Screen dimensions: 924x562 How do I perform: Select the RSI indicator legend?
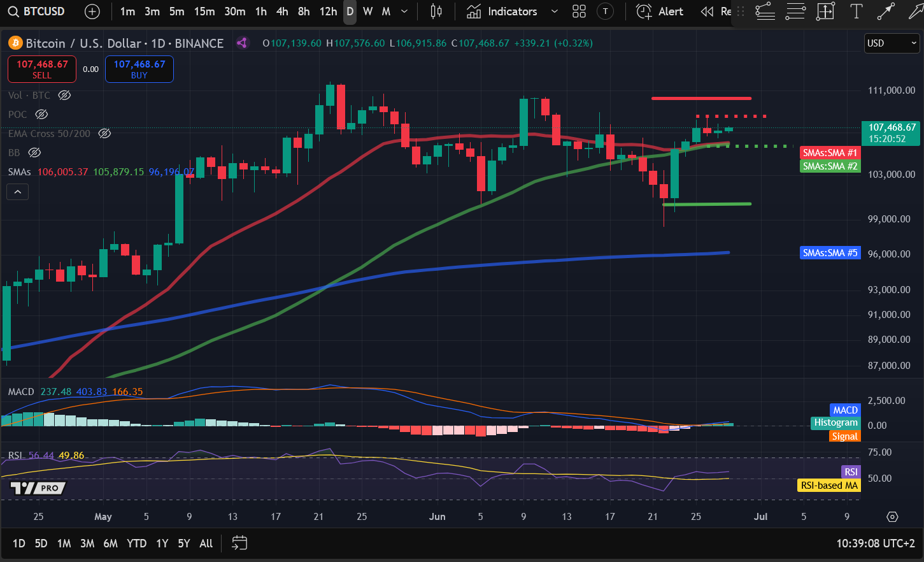[x=15, y=456]
